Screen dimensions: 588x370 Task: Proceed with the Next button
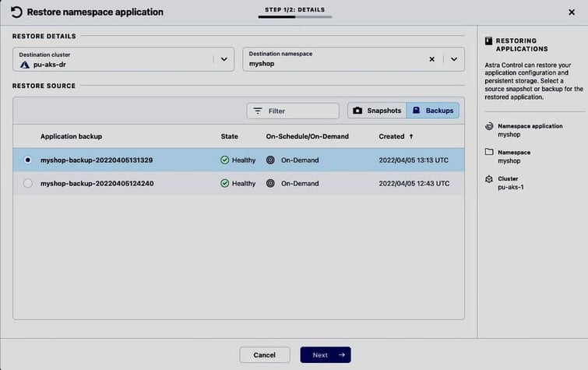point(326,355)
